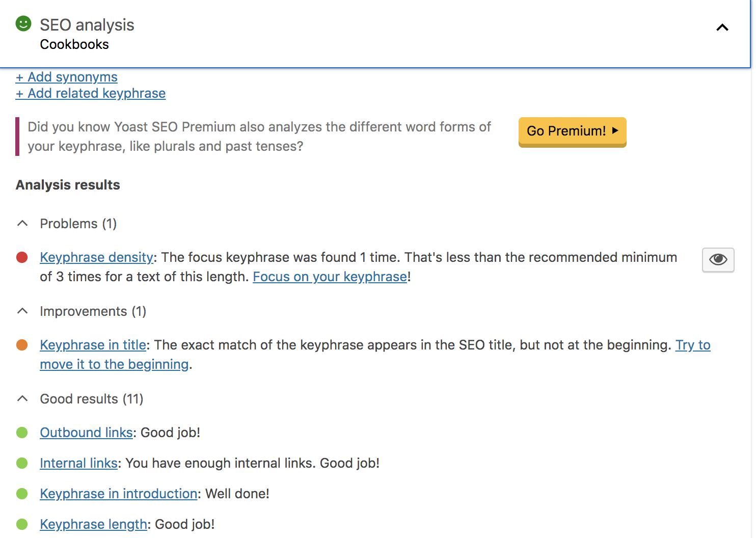Image resolution: width=756 pixels, height=538 pixels.
Task: Click the orange Keyphrase in title status dot
Action: [x=22, y=345]
